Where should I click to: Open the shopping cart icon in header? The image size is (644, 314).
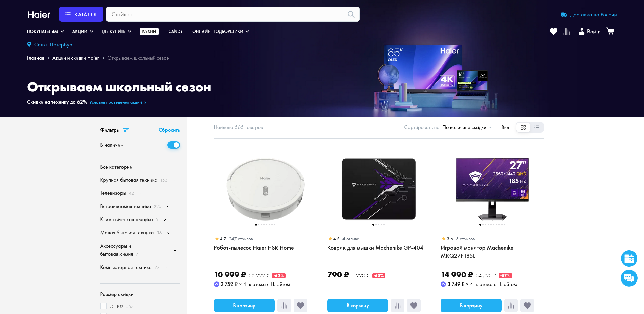(x=610, y=31)
